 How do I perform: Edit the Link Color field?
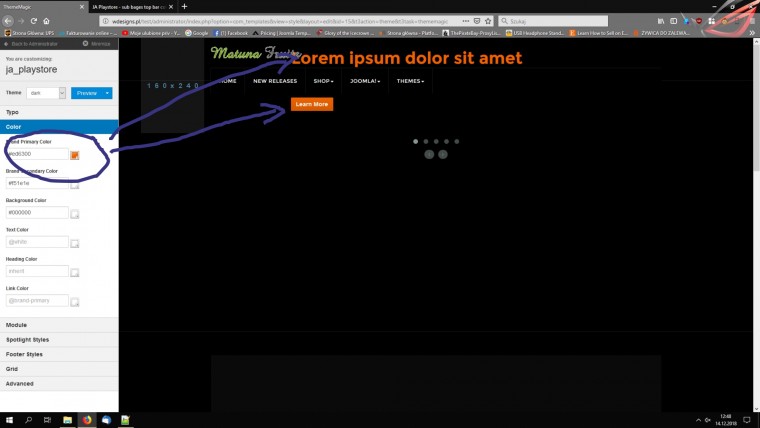pos(37,301)
